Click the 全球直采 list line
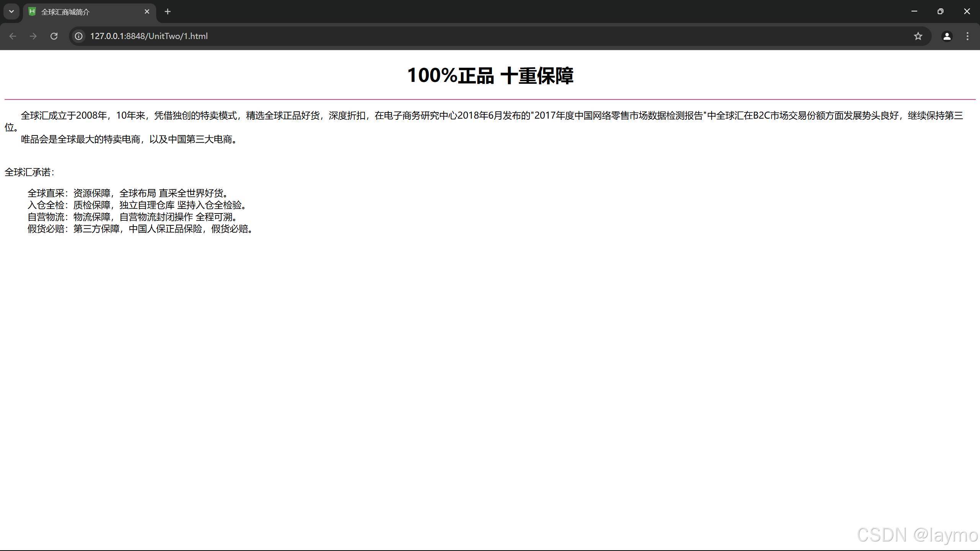 tap(128, 193)
